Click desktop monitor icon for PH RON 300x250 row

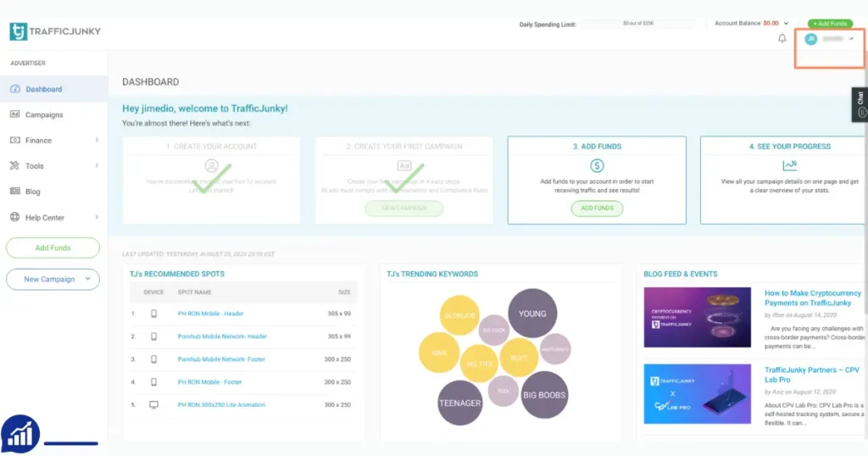click(154, 404)
